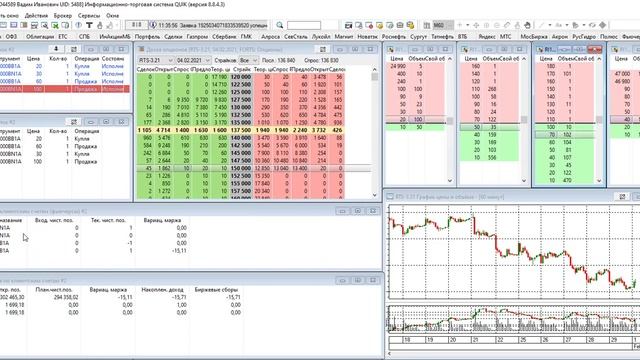Screen dimensions: 640x360
Task: Click the settings icon in chart window title bar
Action: (622, 197)
